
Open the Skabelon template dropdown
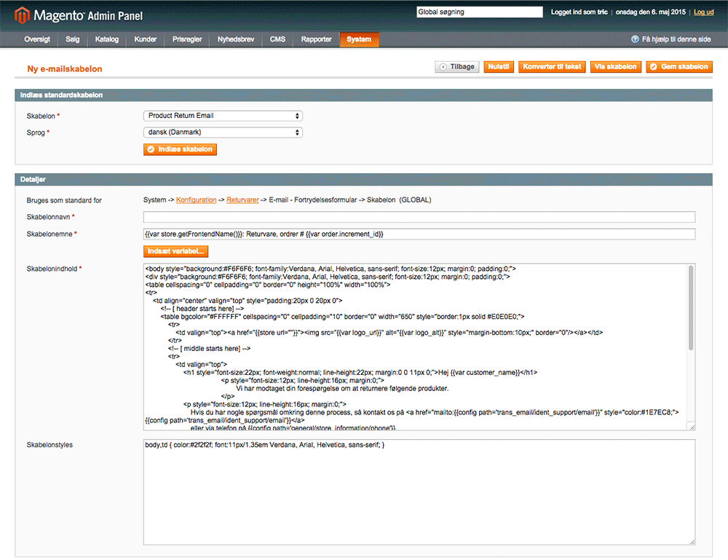pyautogui.click(x=223, y=116)
